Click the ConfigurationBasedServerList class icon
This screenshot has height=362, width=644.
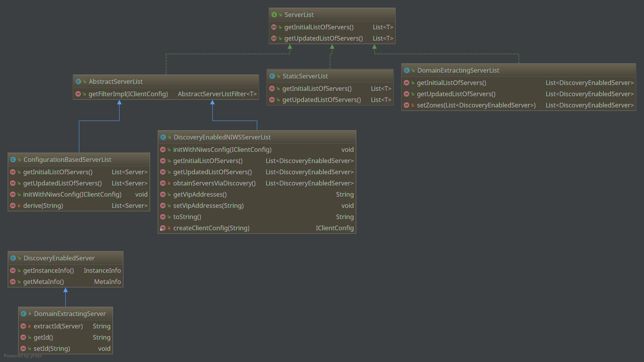click(13, 160)
